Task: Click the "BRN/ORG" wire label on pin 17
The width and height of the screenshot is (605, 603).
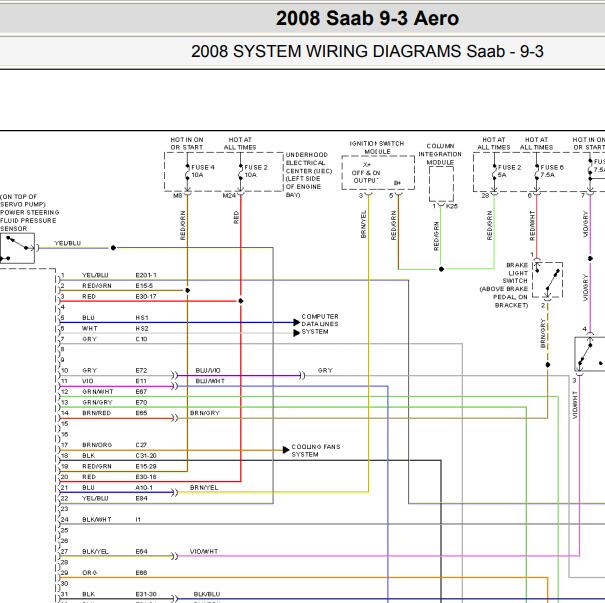Action: 97,445
